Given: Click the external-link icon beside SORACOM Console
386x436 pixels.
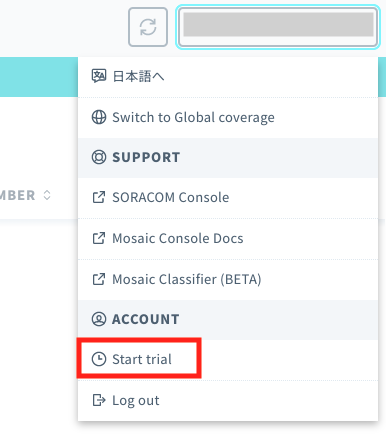Looking at the screenshot, I should [x=99, y=197].
